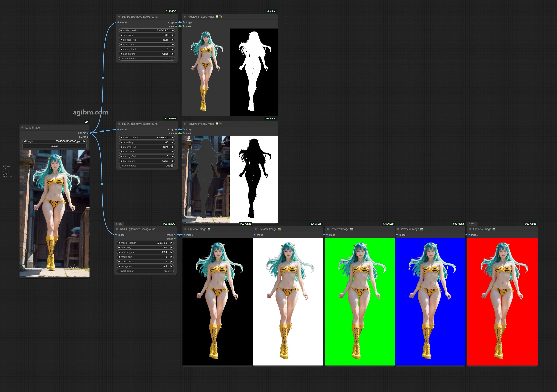This screenshot has height=392, width=557.
Task: Collapse the #9 Preview Image / Mask node dot
Action: [x=185, y=17]
